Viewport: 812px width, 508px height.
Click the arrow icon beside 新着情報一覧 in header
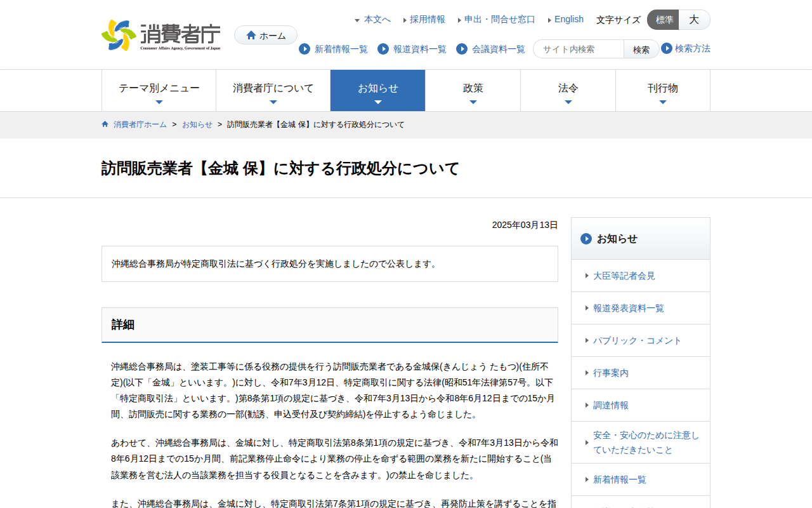pyautogui.click(x=304, y=49)
